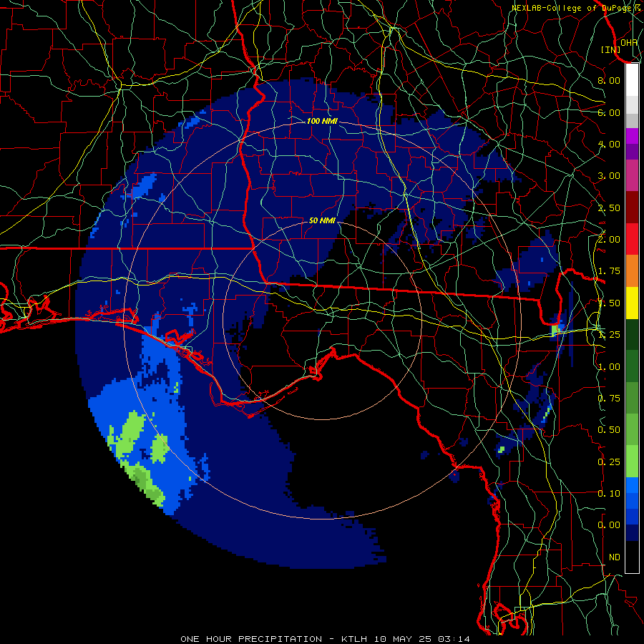Viewport: 644px width, 644px height.
Task: Click the 0.75 legend value
Action: pos(609,399)
